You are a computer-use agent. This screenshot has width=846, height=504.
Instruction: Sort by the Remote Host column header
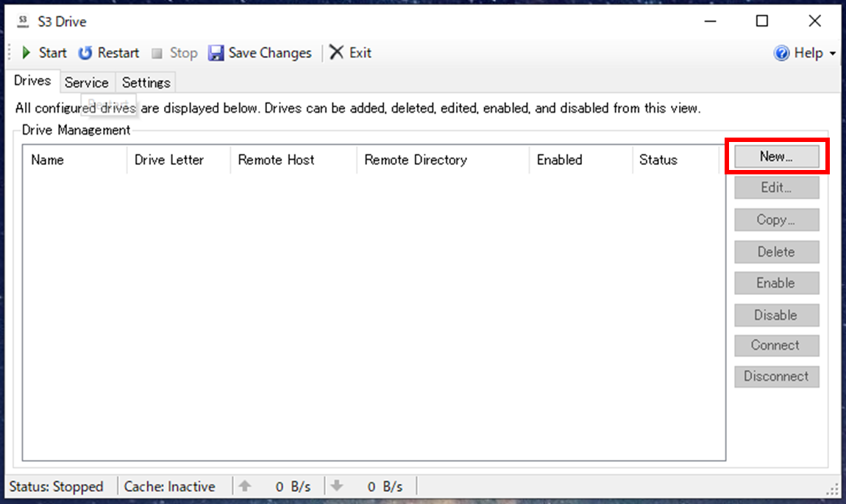[294, 160]
